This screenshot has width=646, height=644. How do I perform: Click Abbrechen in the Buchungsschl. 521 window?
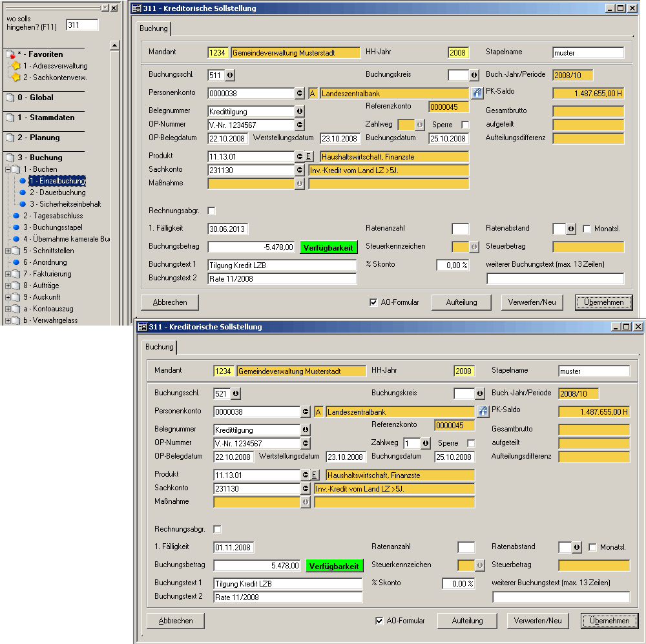pos(176,621)
